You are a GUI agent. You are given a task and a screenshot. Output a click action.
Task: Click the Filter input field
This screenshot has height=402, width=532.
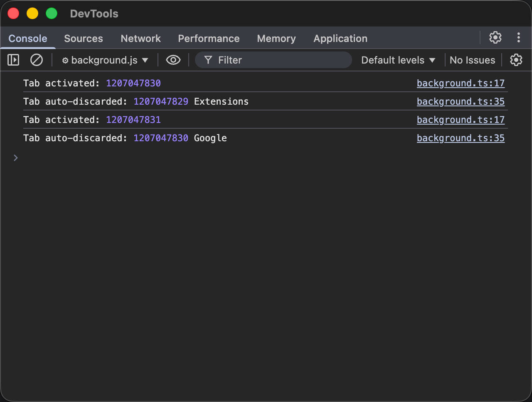278,60
